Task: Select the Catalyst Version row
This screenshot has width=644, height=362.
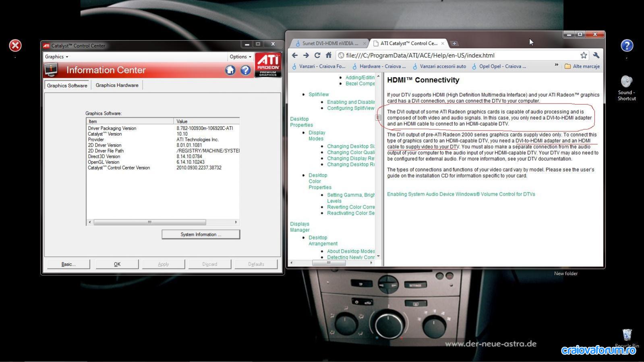Action: click(163, 134)
